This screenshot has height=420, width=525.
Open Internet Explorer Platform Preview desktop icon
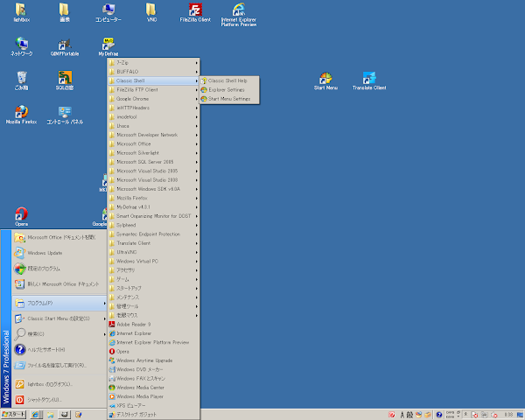point(239,15)
